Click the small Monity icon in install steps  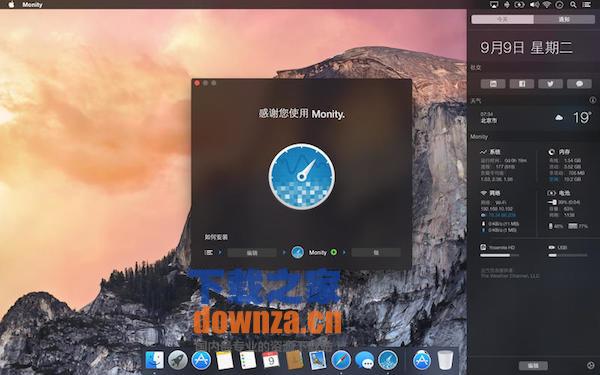(297, 252)
